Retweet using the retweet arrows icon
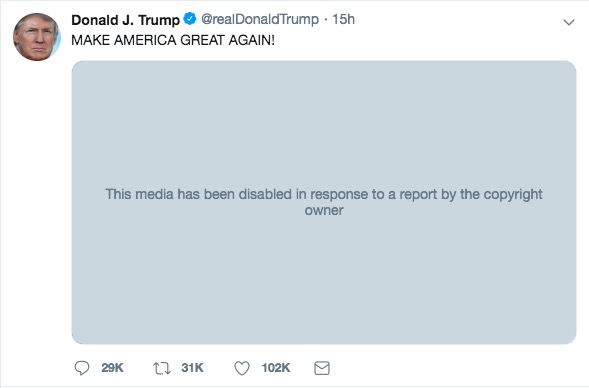Image resolution: width=589 pixels, height=388 pixels. pos(162,368)
